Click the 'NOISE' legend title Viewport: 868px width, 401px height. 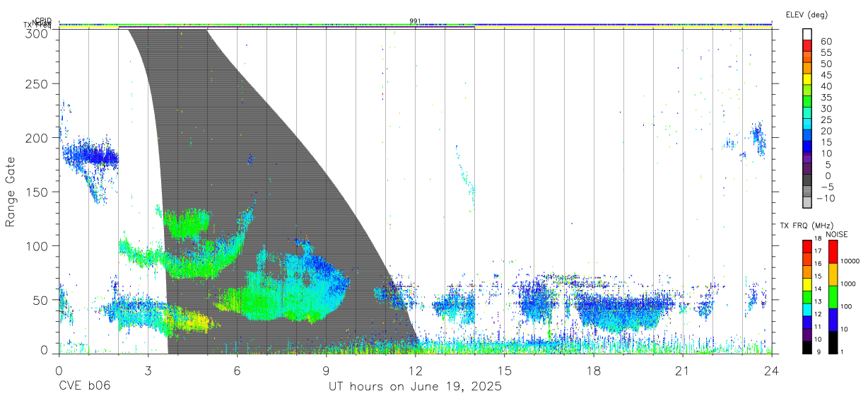pos(836,234)
